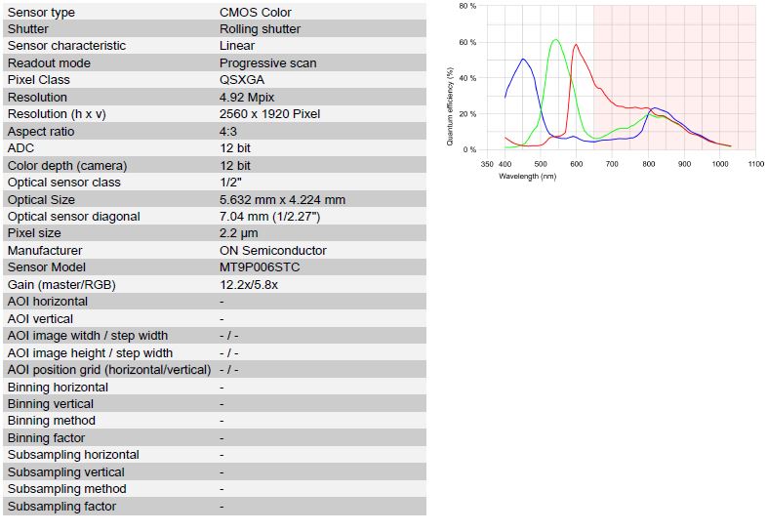
Task: Select the 'Progressive scan' readout value
Action: click(x=267, y=63)
